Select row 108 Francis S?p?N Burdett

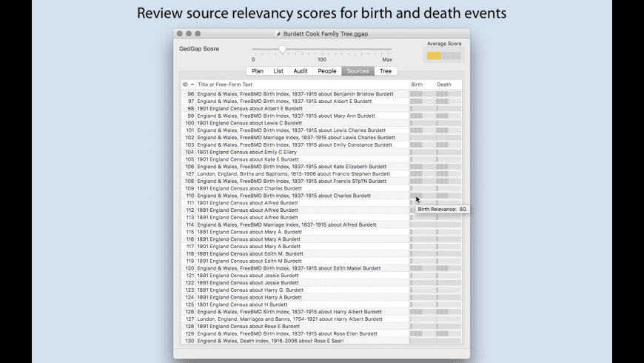(321, 181)
